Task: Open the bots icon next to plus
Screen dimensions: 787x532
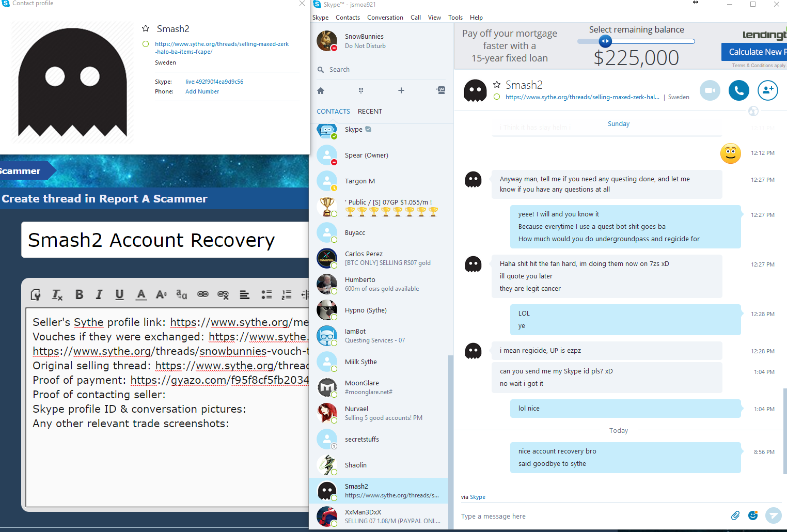Action: coord(441,90)
